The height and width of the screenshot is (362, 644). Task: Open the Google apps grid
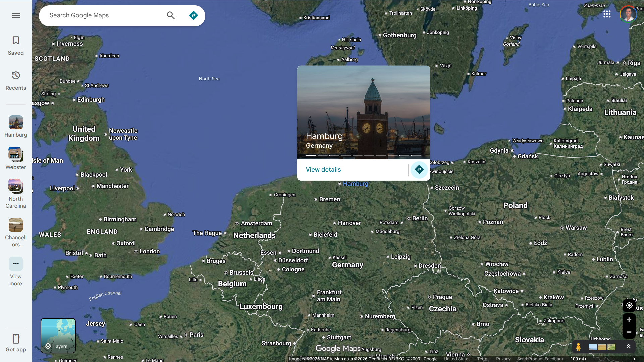[607, 14]
